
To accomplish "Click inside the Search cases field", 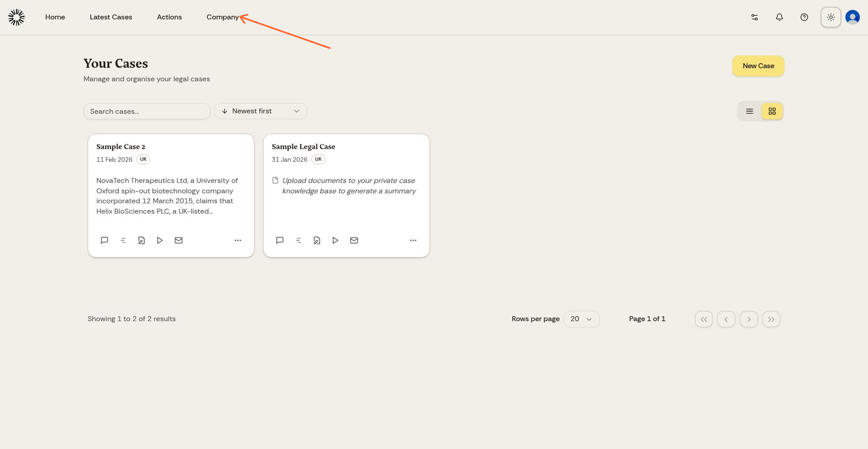I will coord(146,111).
